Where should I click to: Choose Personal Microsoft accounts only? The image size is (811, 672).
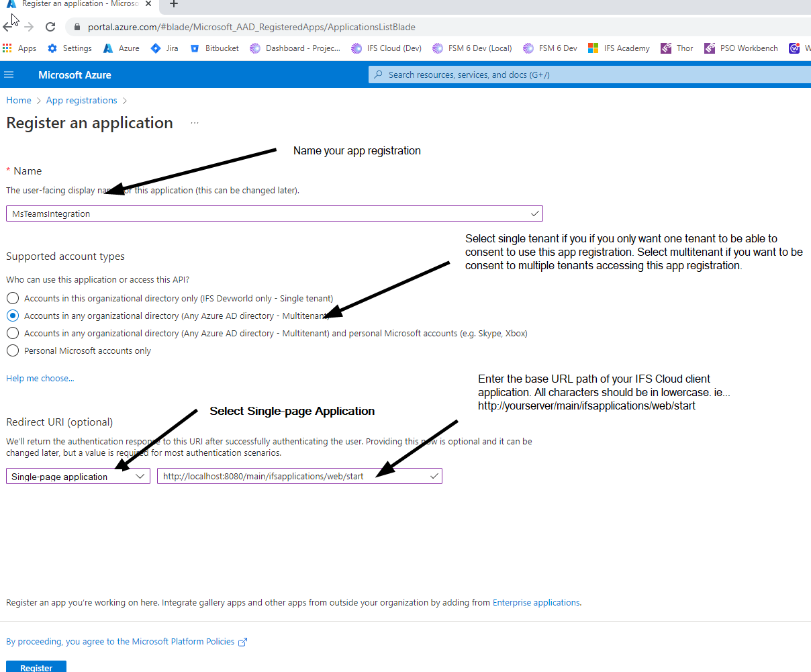coord(12,350)
